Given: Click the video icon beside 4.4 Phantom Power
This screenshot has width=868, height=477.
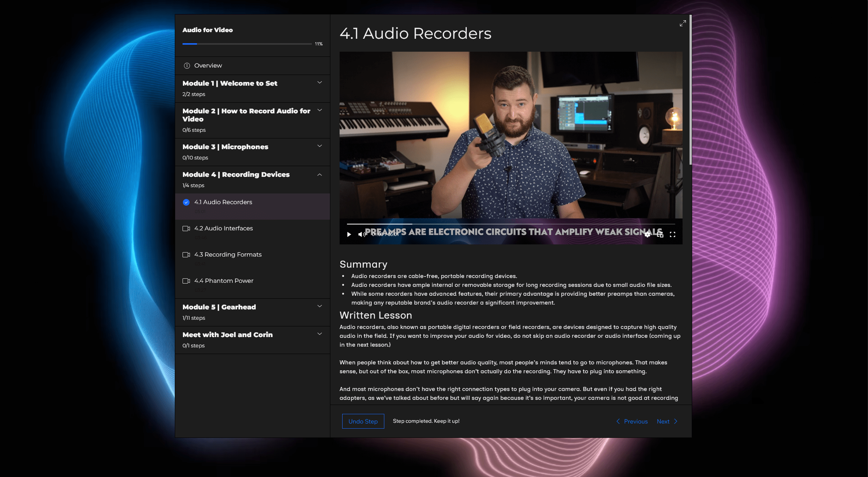Looking at the screenshot, I should 186,281.
